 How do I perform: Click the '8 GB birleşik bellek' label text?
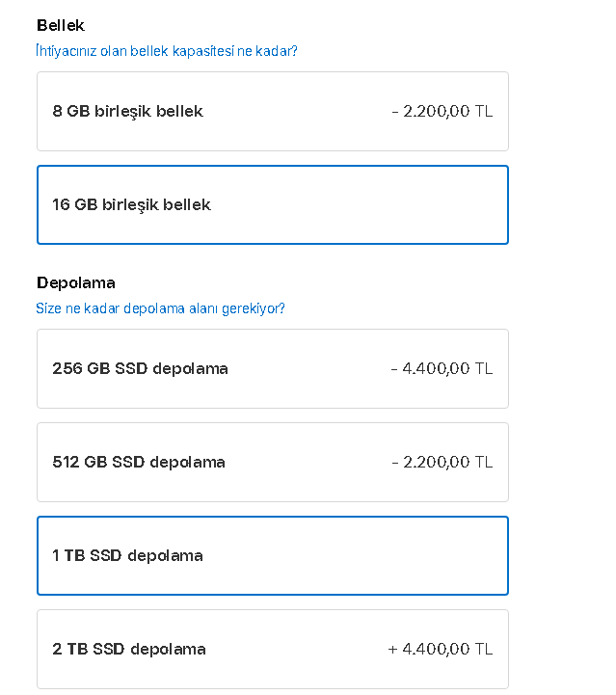click(x=127, y=112)
